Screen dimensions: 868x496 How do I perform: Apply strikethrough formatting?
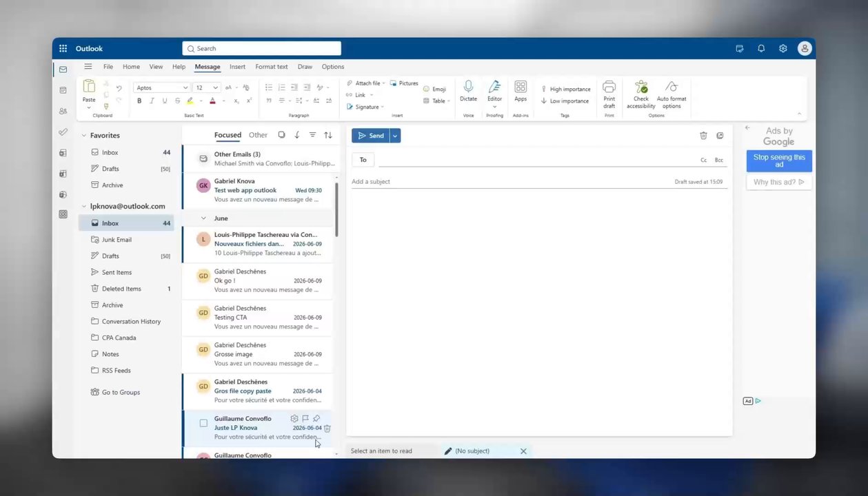[x=177, y=101]
